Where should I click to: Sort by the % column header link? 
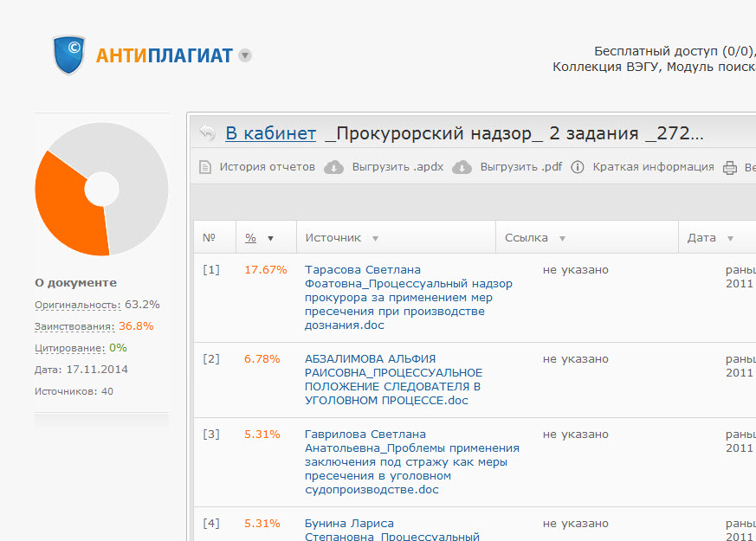point(251,237)
